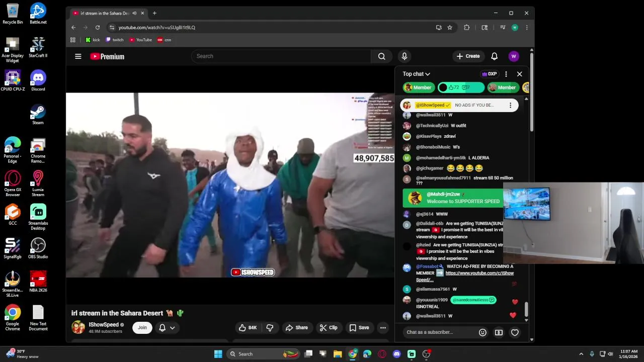Screen dimensions: 644x362
Task: Open Windows Start menu
Action: pyautogui.click(x=218, y=354)
